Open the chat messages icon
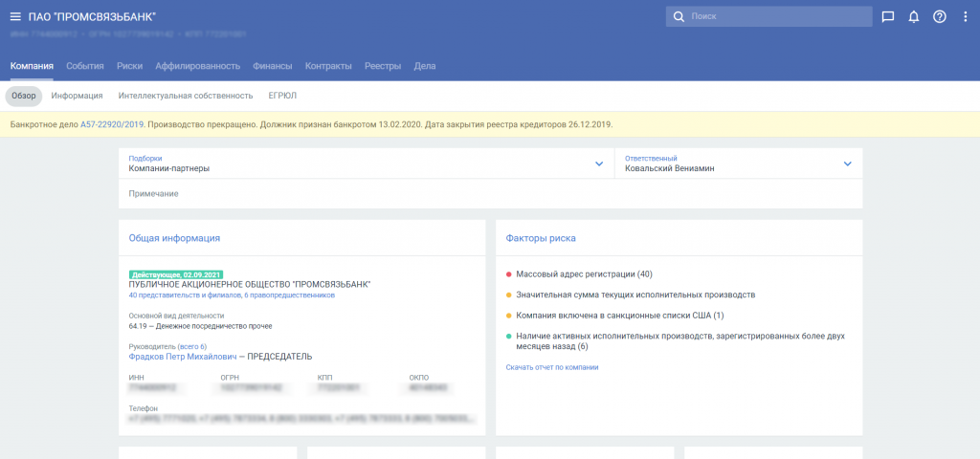This screenshot has height=459, width=980. coord(887,17)
